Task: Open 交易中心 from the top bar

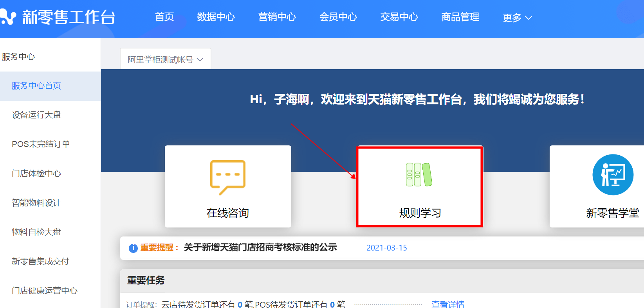Action: [x=399, y=17]
